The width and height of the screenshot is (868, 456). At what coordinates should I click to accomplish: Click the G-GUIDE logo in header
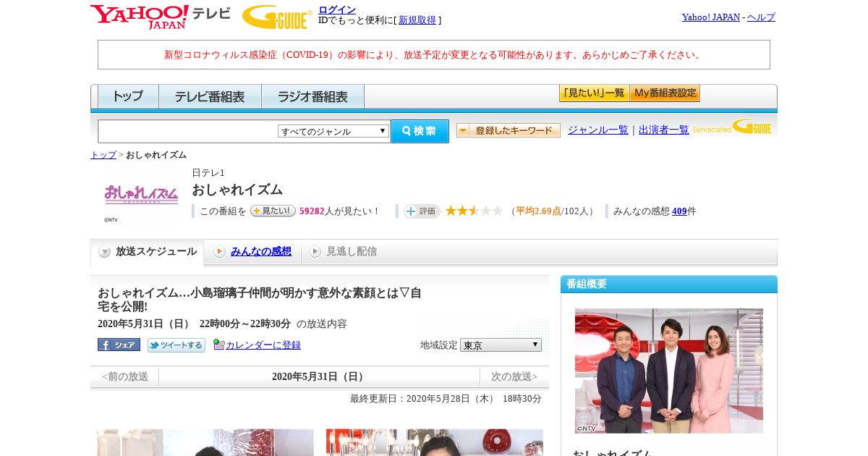pyautogui.click(x=277, y=17)
